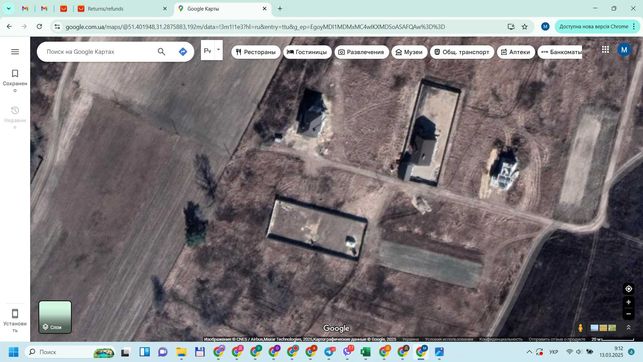Open the Google apps grid

click(x=605, y=50)
